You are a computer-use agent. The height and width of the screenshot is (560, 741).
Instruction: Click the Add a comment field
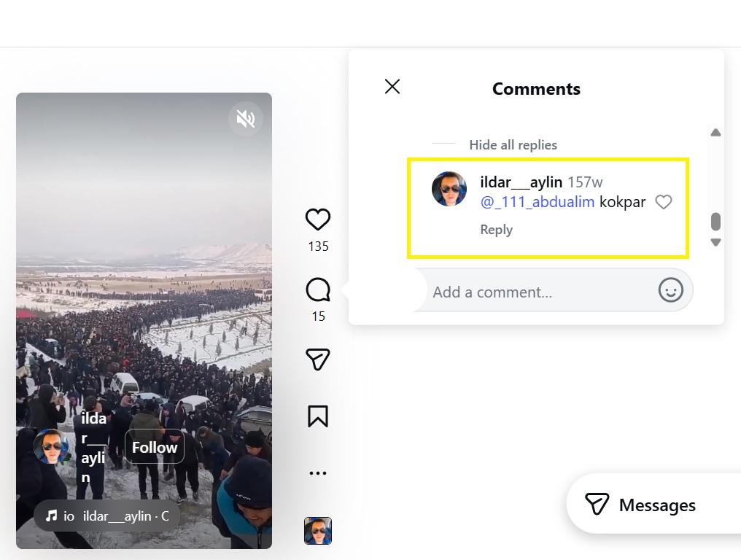coord(540,292)
